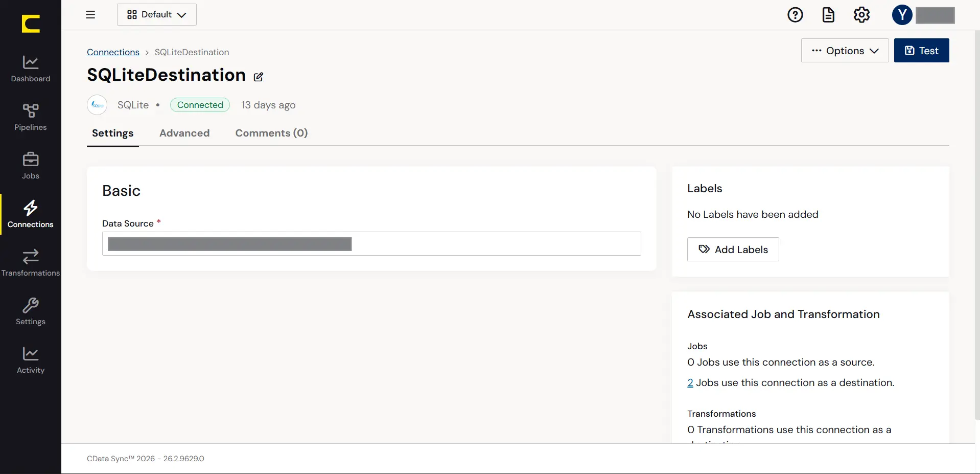Open the 2 destination jobs link

(x=690, y=382)
